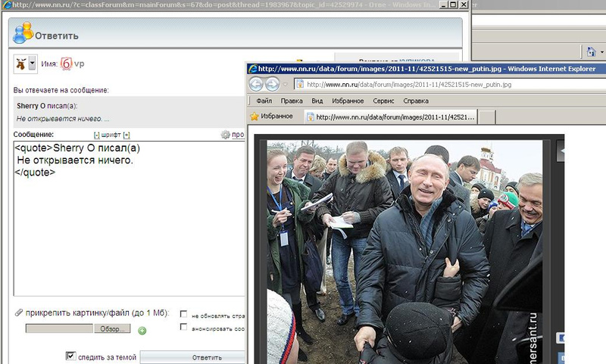Click the quoted 'Sherry O писал(а):' text

pos(47,106)
